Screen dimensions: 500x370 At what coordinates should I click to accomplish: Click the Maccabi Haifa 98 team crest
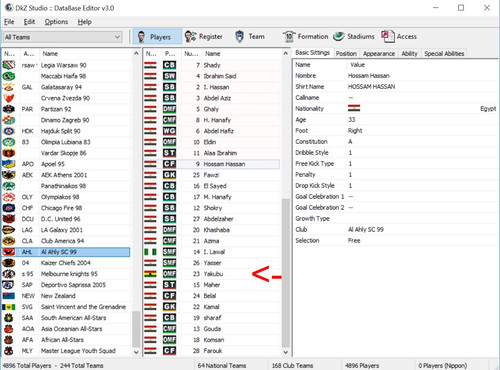pyautogui.click(x=9, y=76)
